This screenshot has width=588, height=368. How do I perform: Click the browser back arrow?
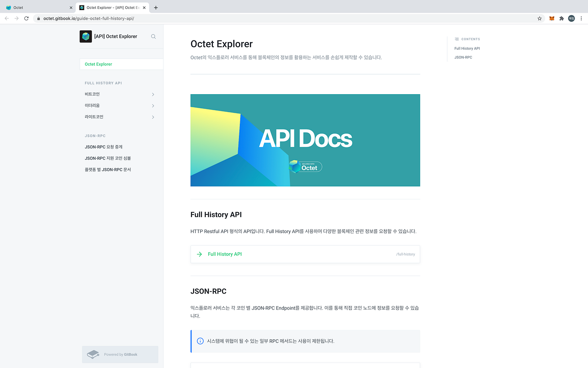click(x=7, y=19)
